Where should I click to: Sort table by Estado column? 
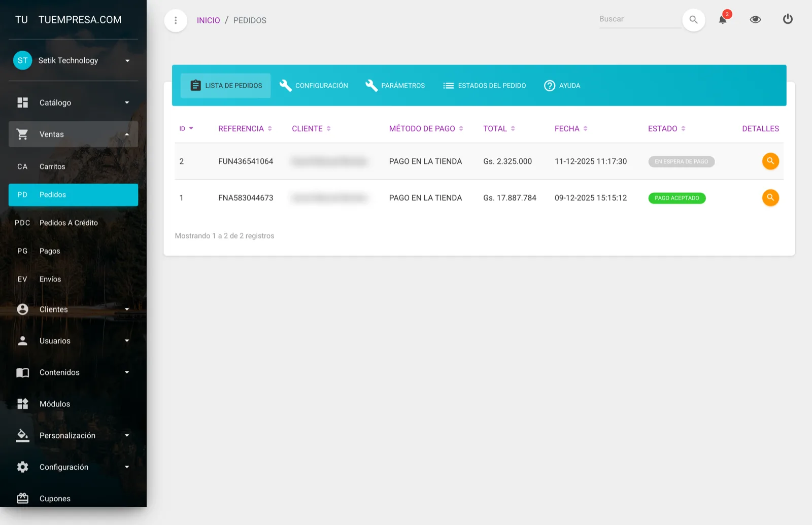[666, 129]
